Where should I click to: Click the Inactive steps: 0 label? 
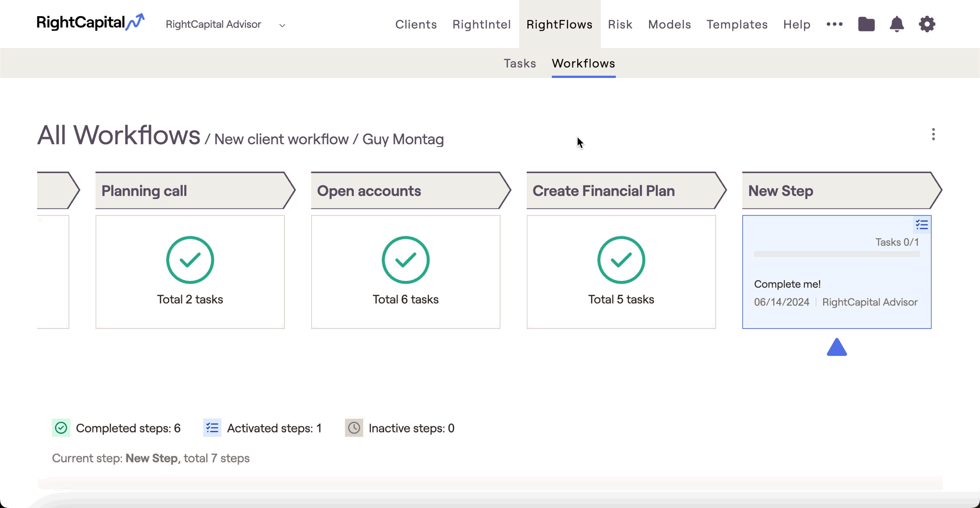point(412,428)
